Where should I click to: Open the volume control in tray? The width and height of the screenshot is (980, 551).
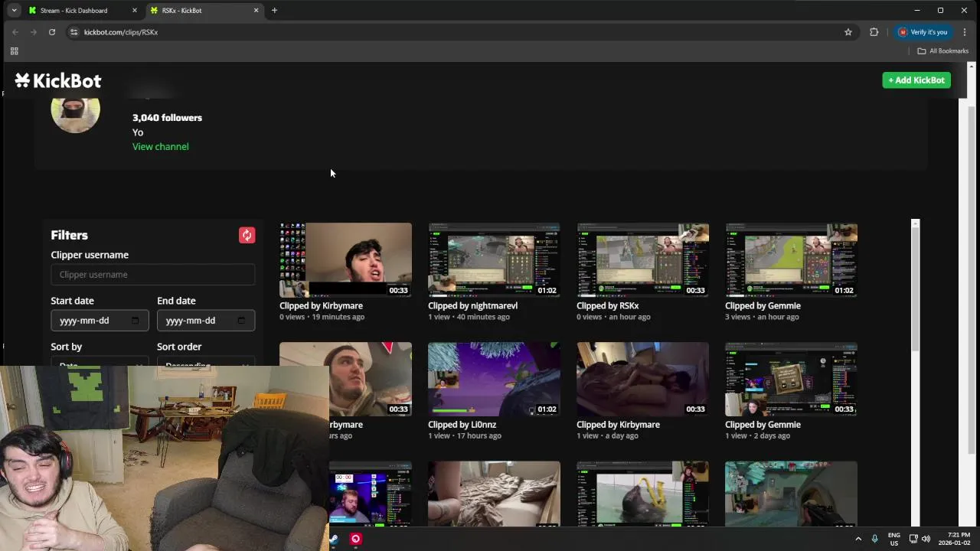[926, 539]
